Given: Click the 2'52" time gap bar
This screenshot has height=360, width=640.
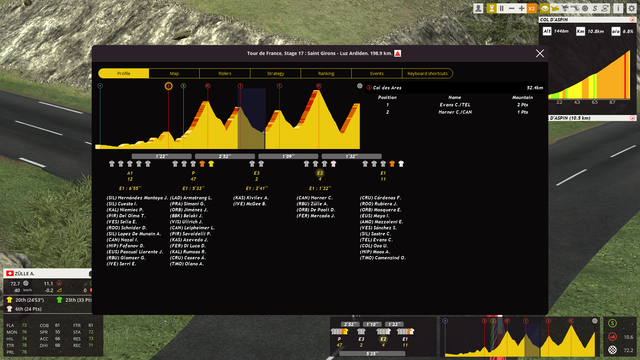Looking at the screenshot, I should [x=225, y=156].
